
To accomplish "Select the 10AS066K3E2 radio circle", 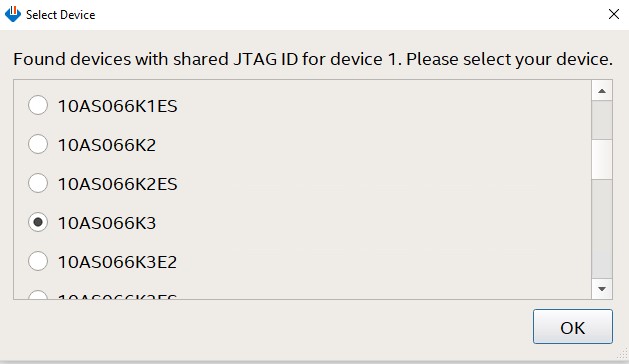I will point(38,261).
